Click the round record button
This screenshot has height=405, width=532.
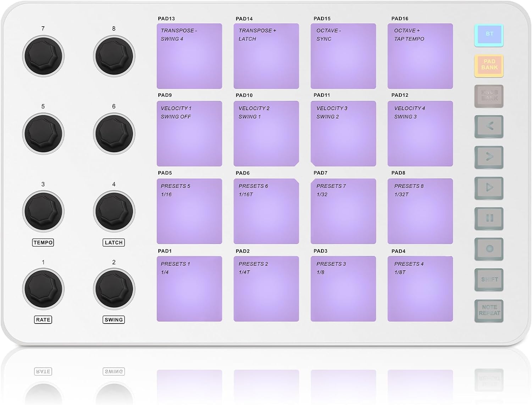coord(489,248)
